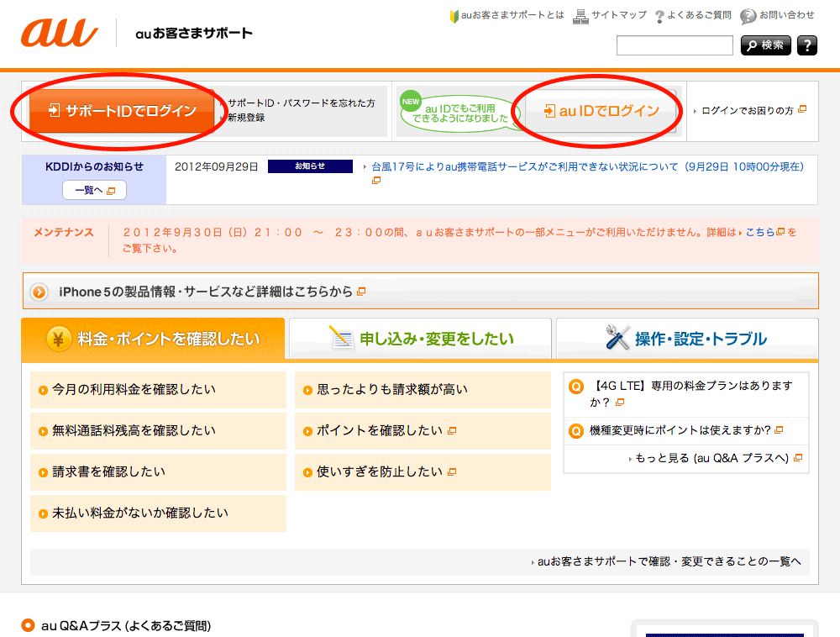This screenshot has height=637, width=840.
Task: Click the au Q&Aプラス (よくあるご質問) heading
Action: pos(126,626)
